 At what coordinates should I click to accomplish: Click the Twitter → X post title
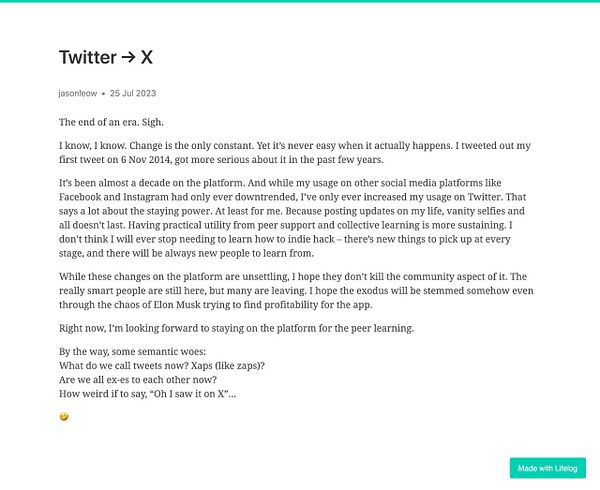click(x=106, y=57)
